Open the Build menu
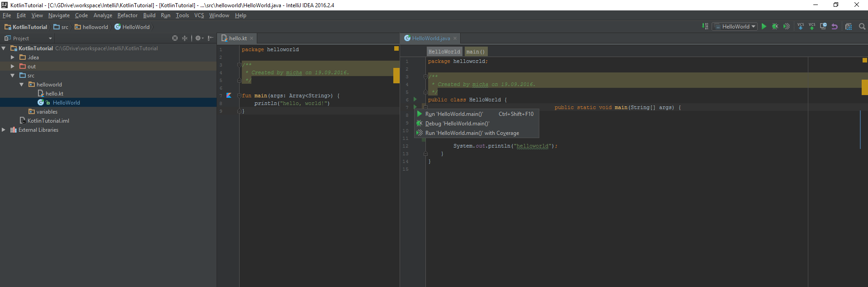Viewport: 868px width, 287px height. coord(149,15)
